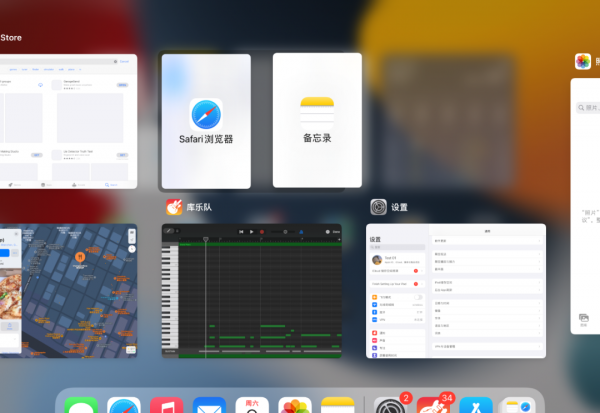
Task: Tap the search field in Photos card
Action: click(589, 108)
